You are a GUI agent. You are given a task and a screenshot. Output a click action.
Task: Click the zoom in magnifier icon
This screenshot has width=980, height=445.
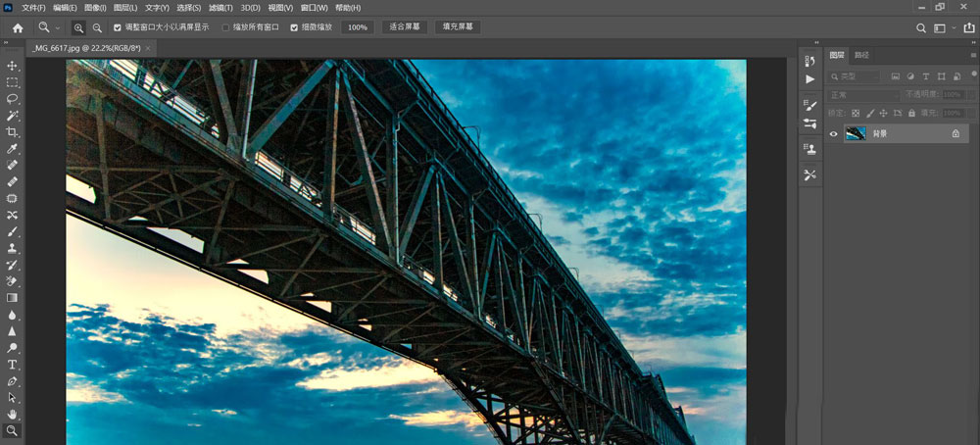tap(78, 27)
